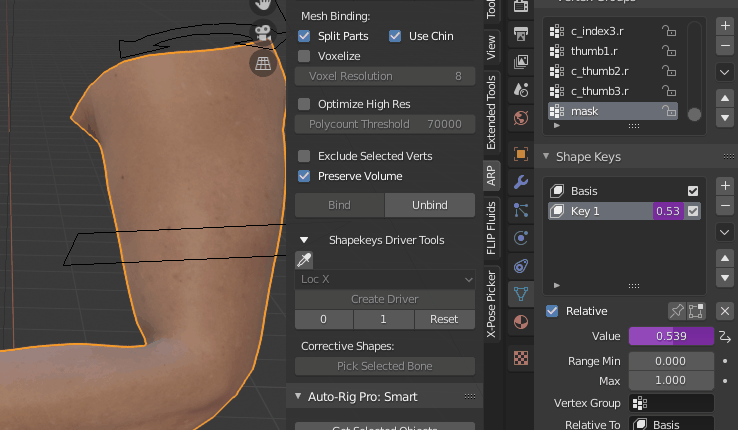The height and width of the screenshot is (430, 738).
Task: Move vertex group up in list
Action: pyautogui.click(x=725, y=98)
